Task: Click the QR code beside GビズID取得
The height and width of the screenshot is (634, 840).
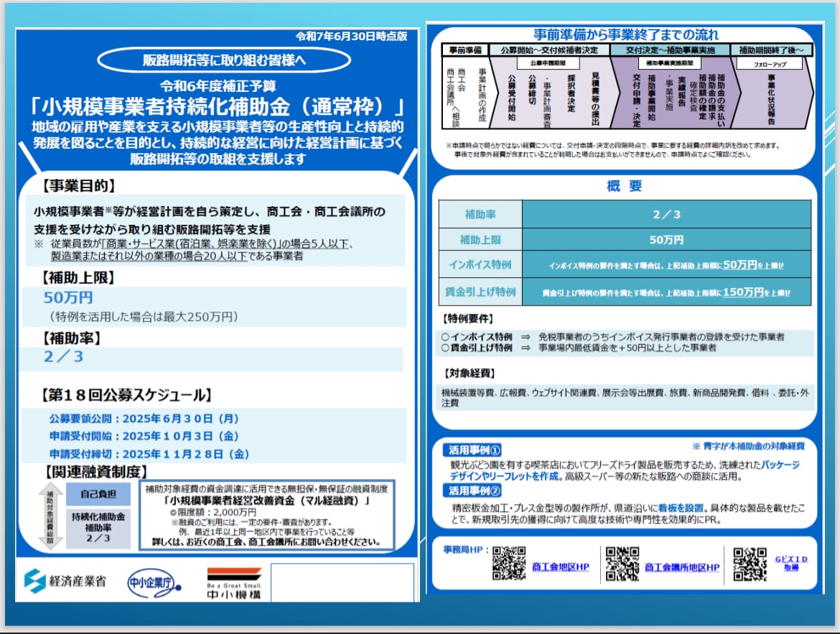Action: 750,564
